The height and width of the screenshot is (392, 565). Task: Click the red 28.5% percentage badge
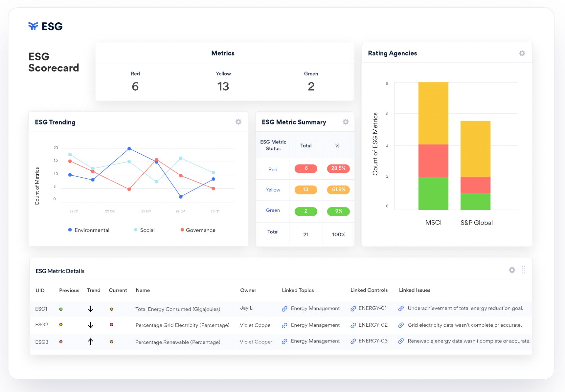click(338, 168)
